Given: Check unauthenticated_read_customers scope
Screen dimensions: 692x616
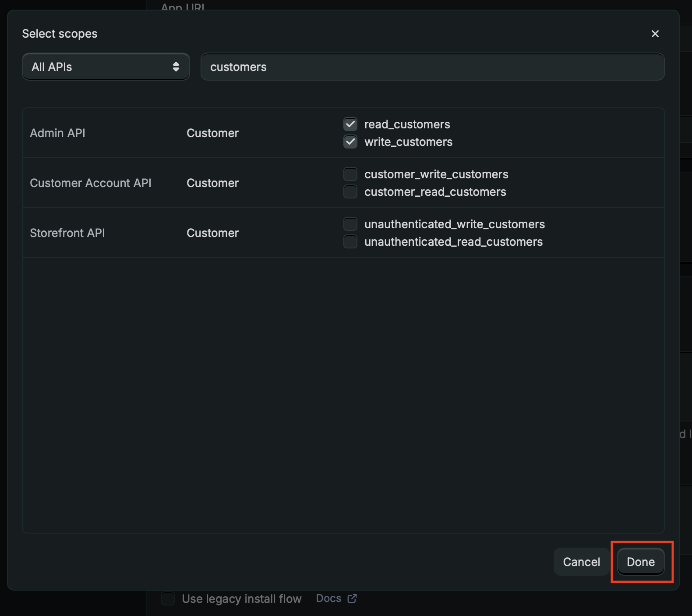Looking at the screenshot, I should pyautogui.click(x=350, y=242).
